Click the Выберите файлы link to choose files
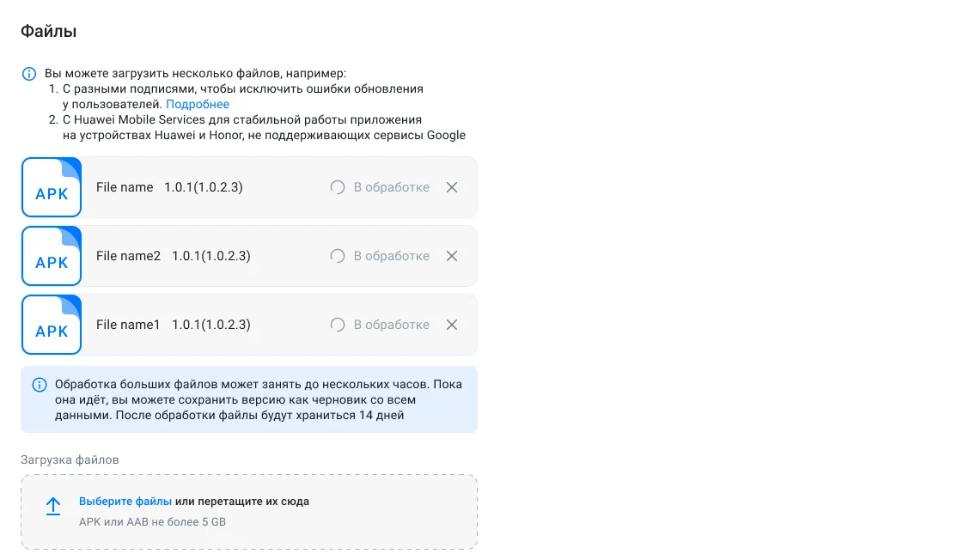The width and height of the screenshot is (976, 560). (x=125, y=500)
